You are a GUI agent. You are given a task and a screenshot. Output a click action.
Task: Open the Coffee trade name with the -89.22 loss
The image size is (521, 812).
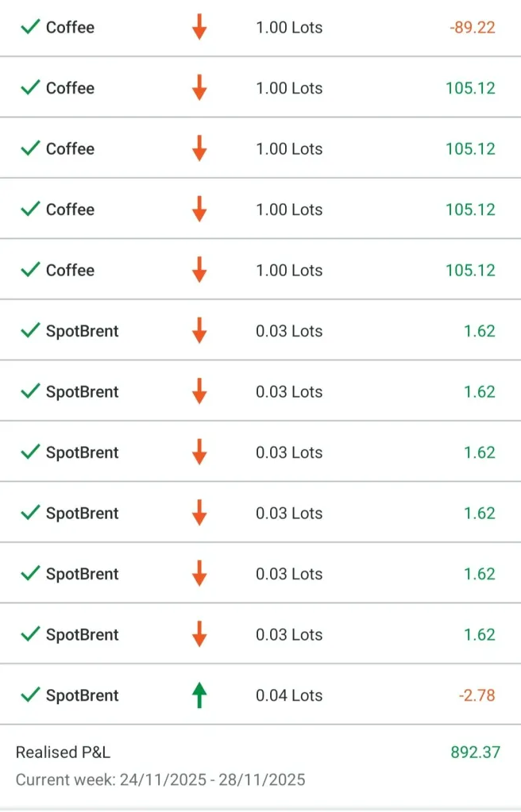[x=70, y=27]
